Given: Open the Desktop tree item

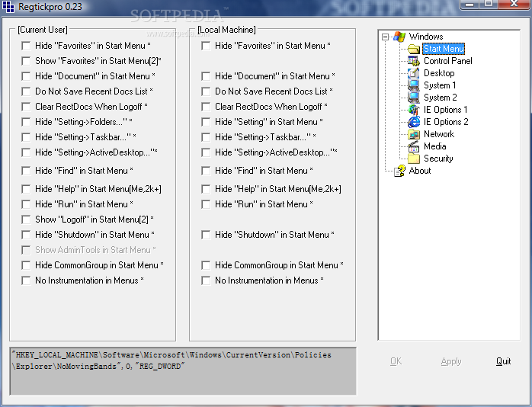Looking at the screenshot, I should point(439,73).
